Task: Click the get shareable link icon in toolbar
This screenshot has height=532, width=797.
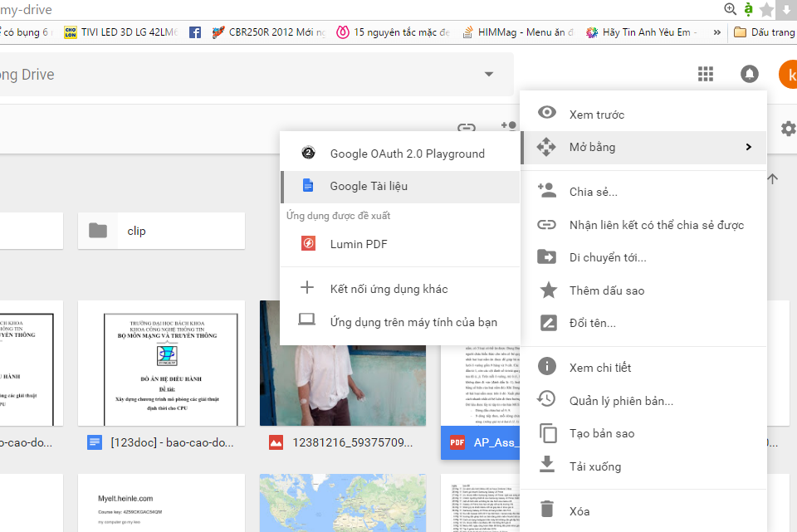Action: click(x=466, y=129)
